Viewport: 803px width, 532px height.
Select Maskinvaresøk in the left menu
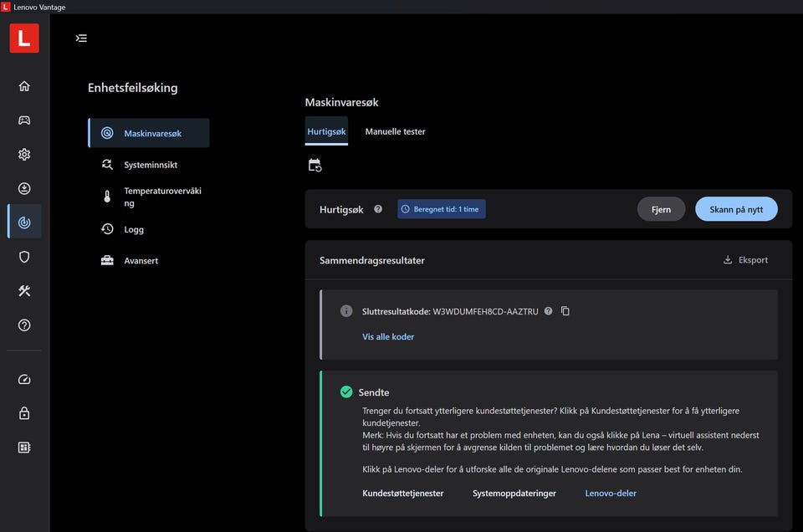[149, 133]
